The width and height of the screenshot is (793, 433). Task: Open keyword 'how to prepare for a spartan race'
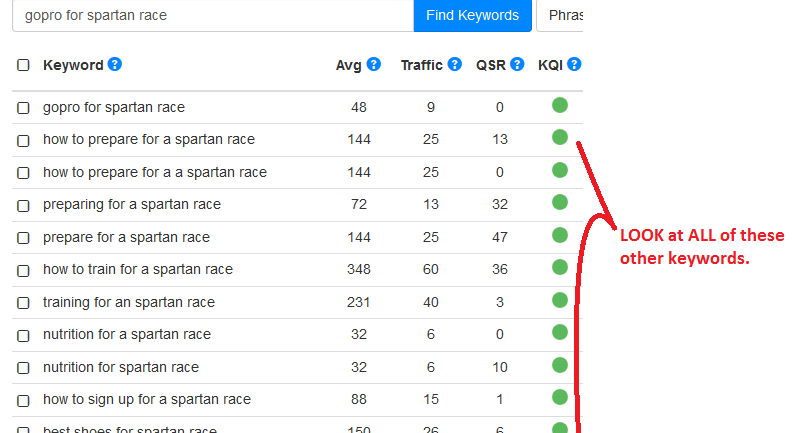[x=149, y=139]
